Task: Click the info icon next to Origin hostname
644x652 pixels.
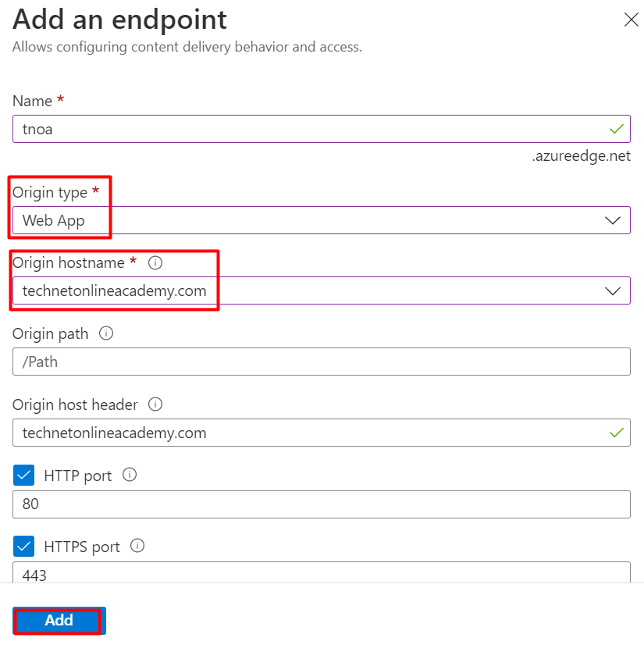Action: pos(155,263)
